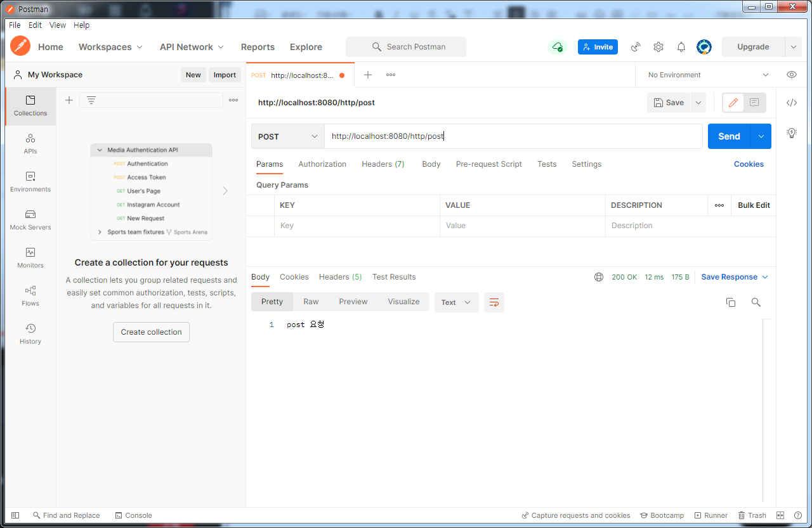812x528 pixels.
Task: Open the Mock Servers sidebar panel
Action: [x=30, y=220]
